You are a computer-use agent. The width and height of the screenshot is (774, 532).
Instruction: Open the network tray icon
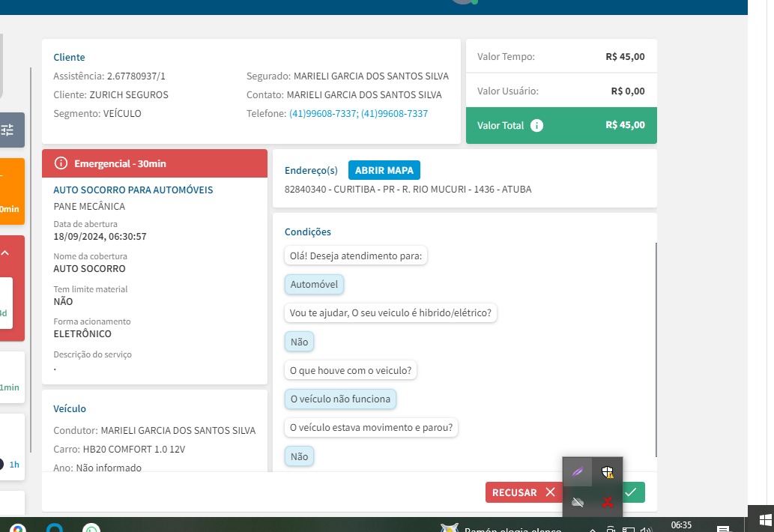(628, 530)
